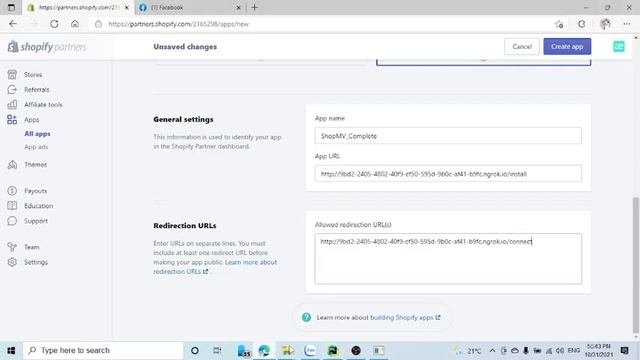The height and width of the screenshot is (360, 640).
Task: Click the Type here to search box
Action: pyautogui.click(x=103, y=351)
